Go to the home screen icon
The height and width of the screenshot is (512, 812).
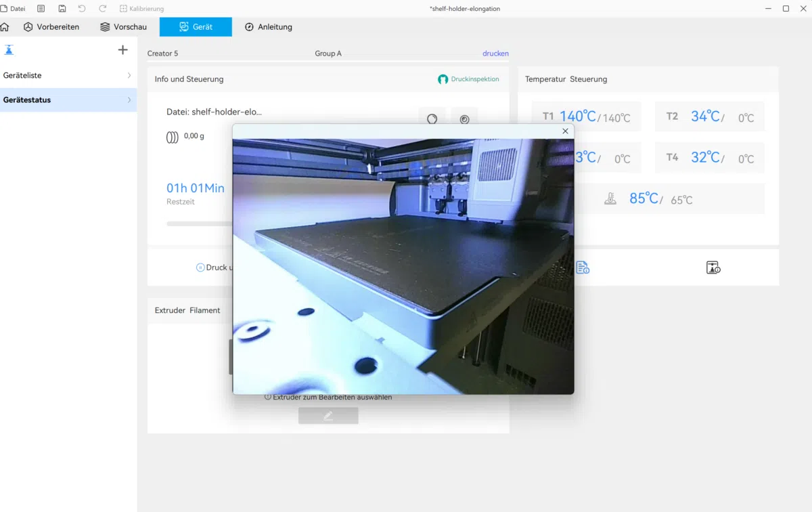coord(5,27)
